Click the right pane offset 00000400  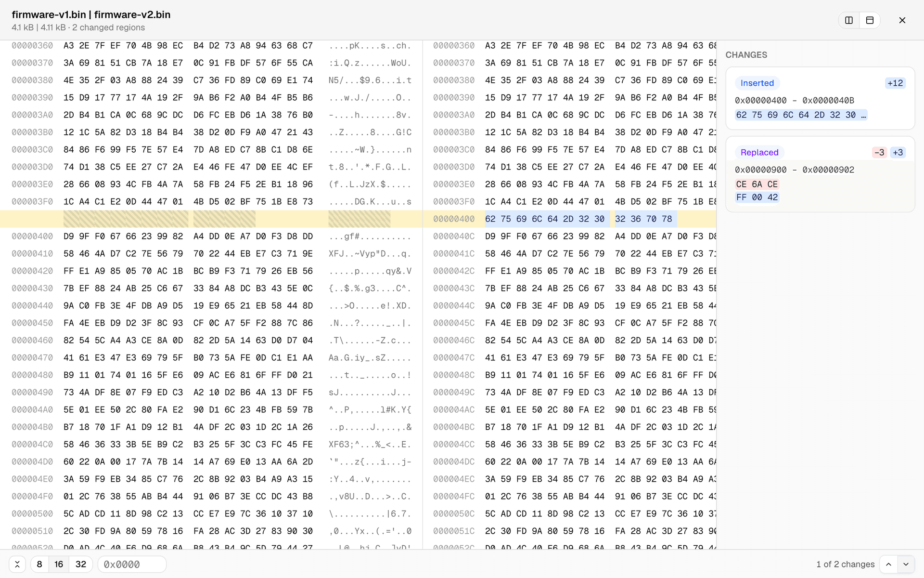tap(454, 219)
